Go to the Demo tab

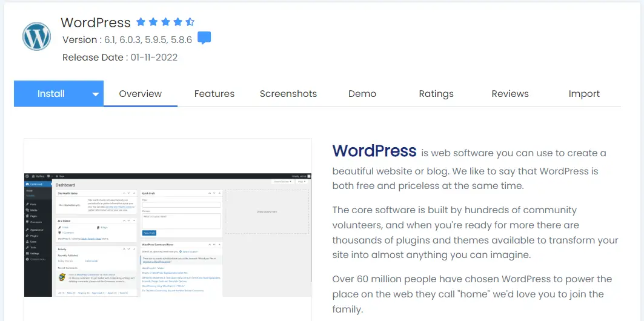click(362, 94)
